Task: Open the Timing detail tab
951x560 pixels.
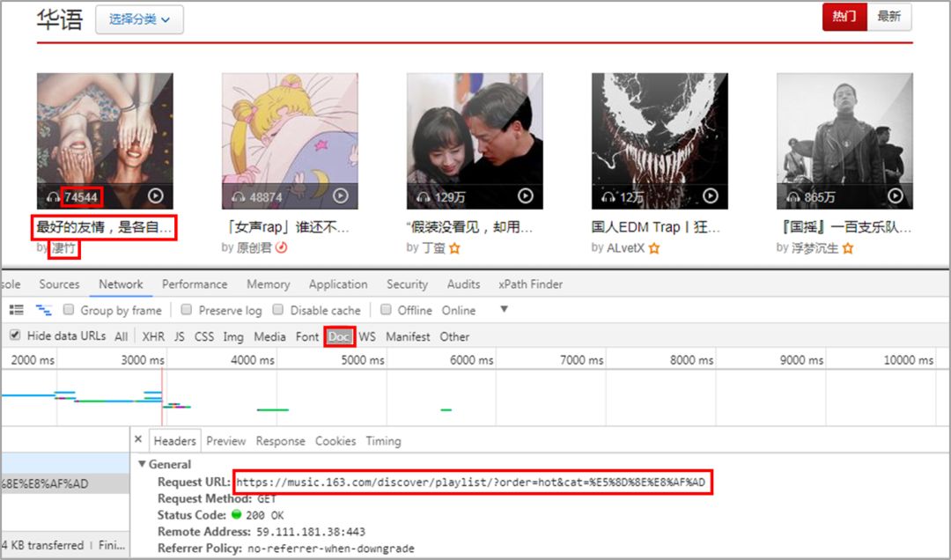Action: tap(383, 441)
